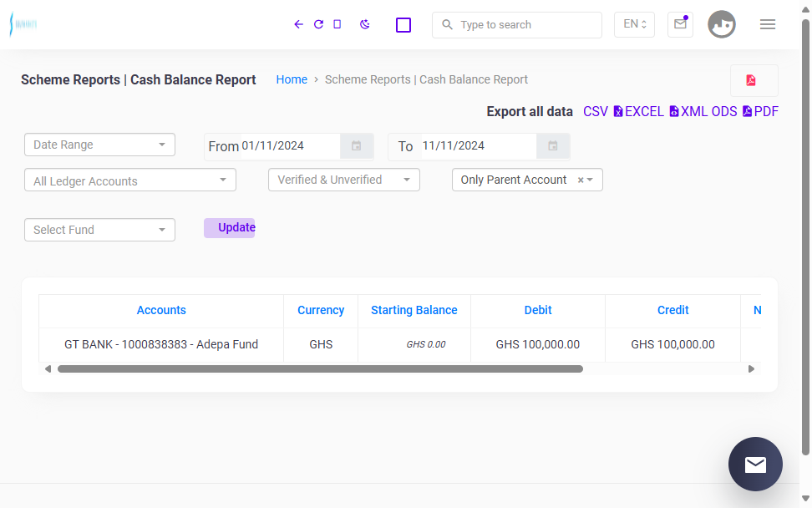This screenshot has height=508, width=812.
Task: Click the back arrow icon in header
Action: [x=298, y=24]
